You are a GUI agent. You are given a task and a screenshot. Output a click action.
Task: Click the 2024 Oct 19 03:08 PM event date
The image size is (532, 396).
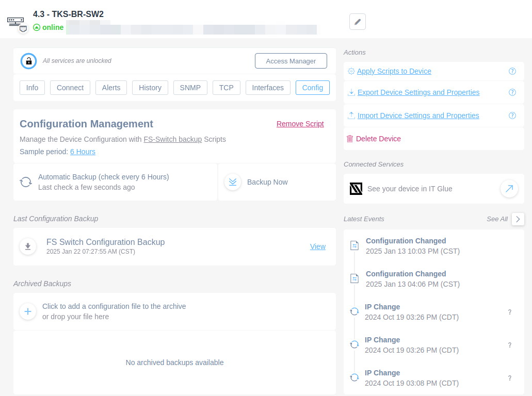pyautogui.click(x=412, y=383)
